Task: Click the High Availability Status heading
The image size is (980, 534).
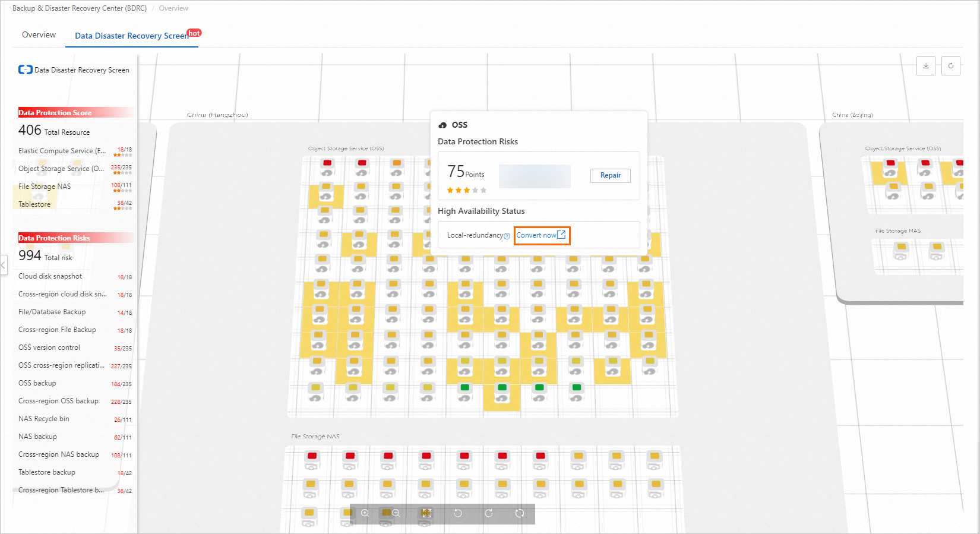Action: 481,211
